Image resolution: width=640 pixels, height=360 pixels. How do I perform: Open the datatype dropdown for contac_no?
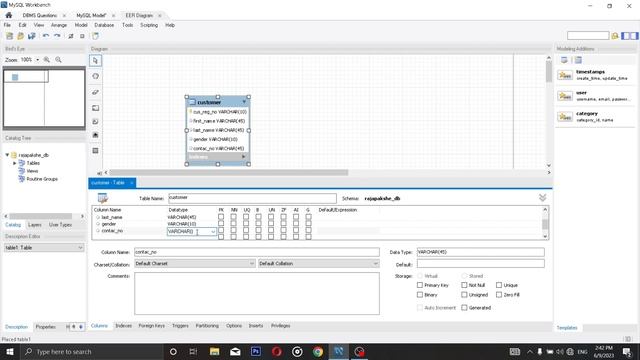coord(213,231)
